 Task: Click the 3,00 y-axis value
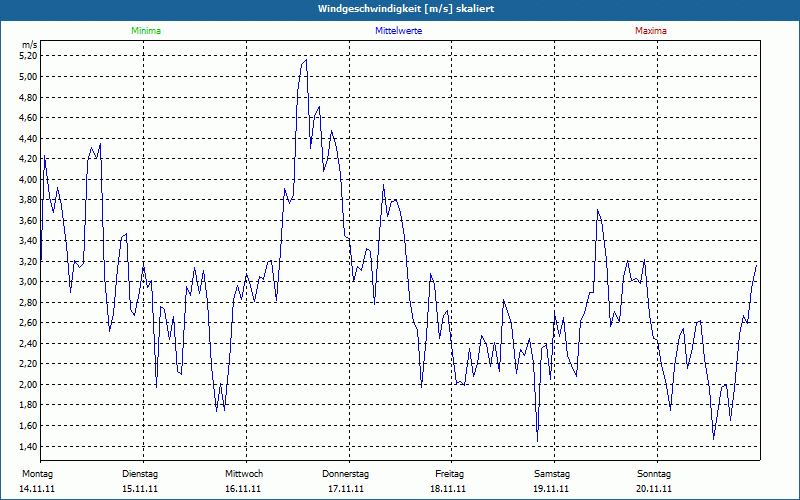coord(28,282)
